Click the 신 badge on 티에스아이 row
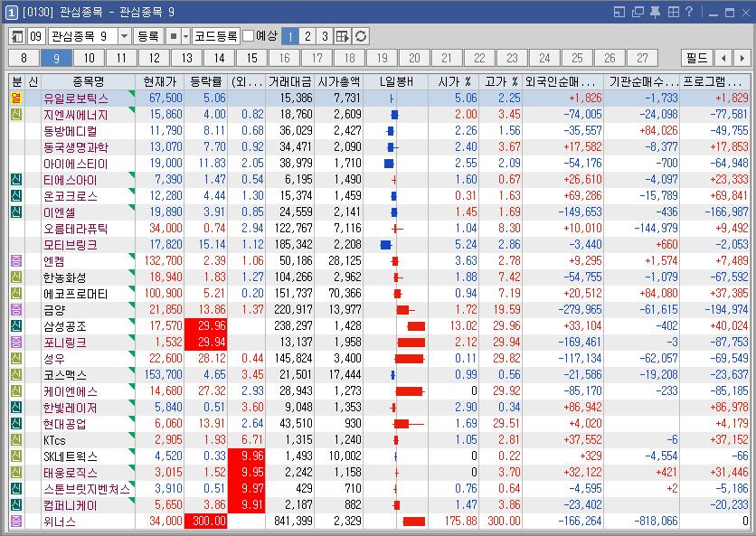This screenshot has height=536, width=756. (x=16, y=180)
